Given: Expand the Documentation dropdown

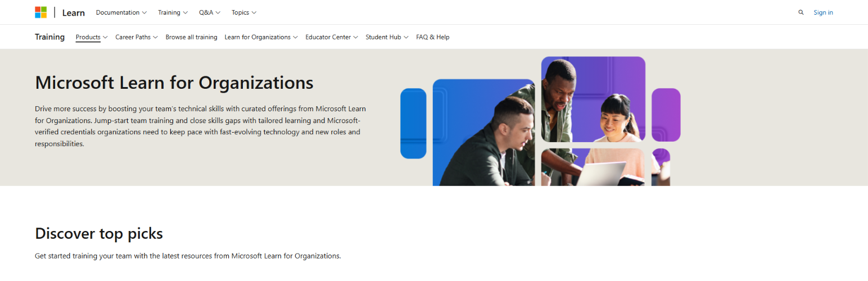Looking at the screenshot, I should point(121,12).
